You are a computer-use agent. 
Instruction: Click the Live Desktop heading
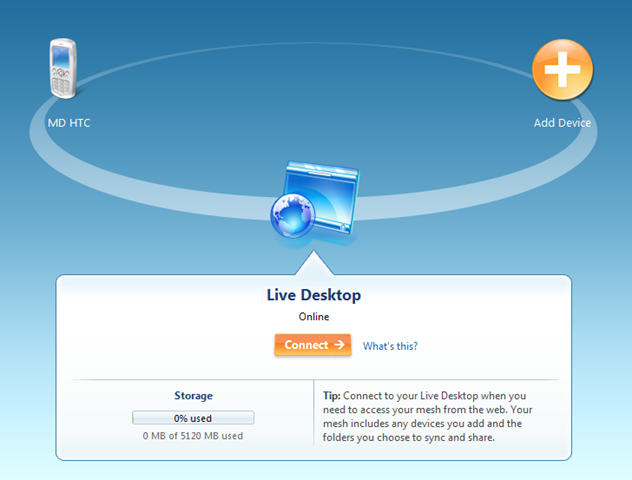[x=314, y=295]
